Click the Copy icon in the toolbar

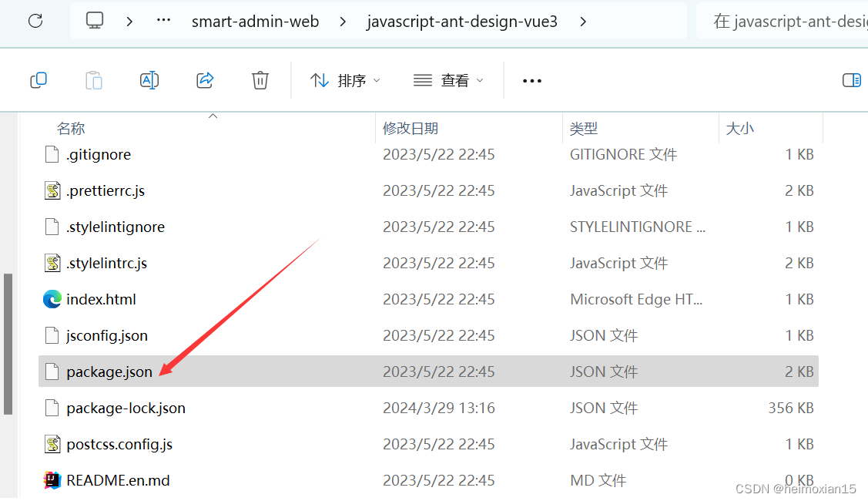(39, 79)
